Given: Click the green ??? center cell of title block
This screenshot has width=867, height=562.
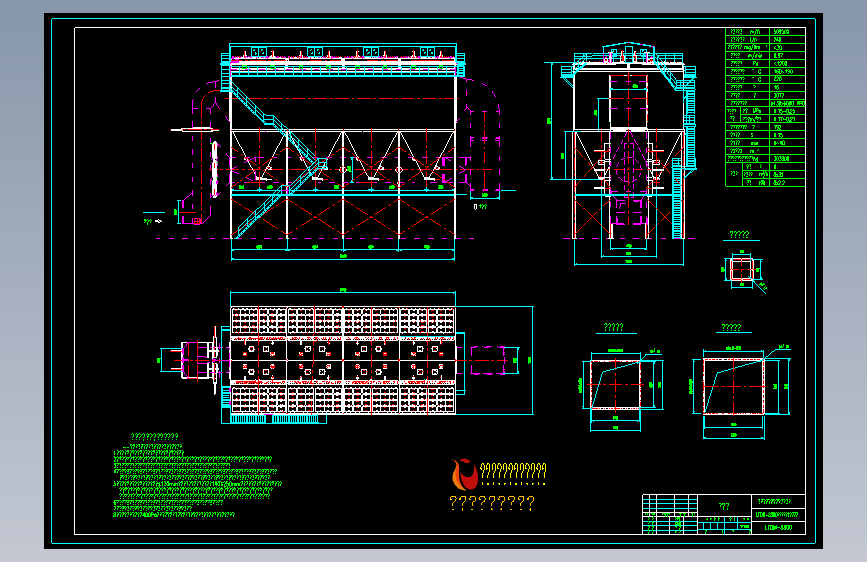Looking at the screenshot, I should pos(724,506).
